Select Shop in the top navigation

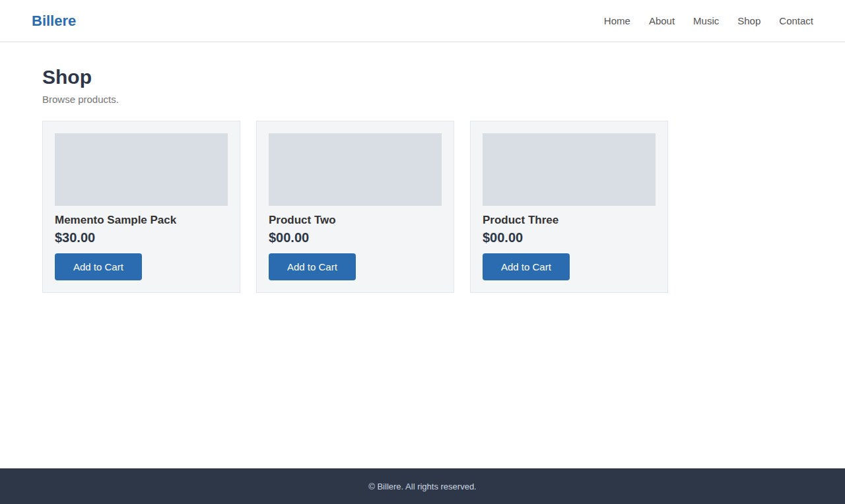tap(749, 21)
